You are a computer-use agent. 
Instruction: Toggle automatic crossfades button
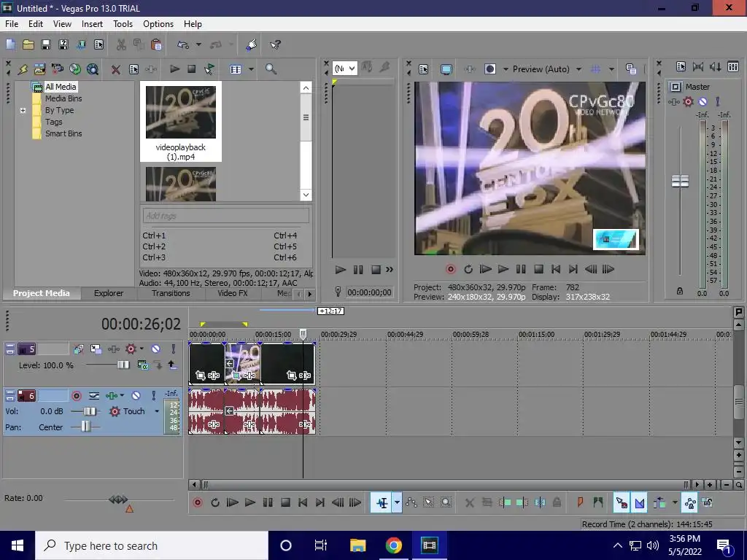[640, 502]
